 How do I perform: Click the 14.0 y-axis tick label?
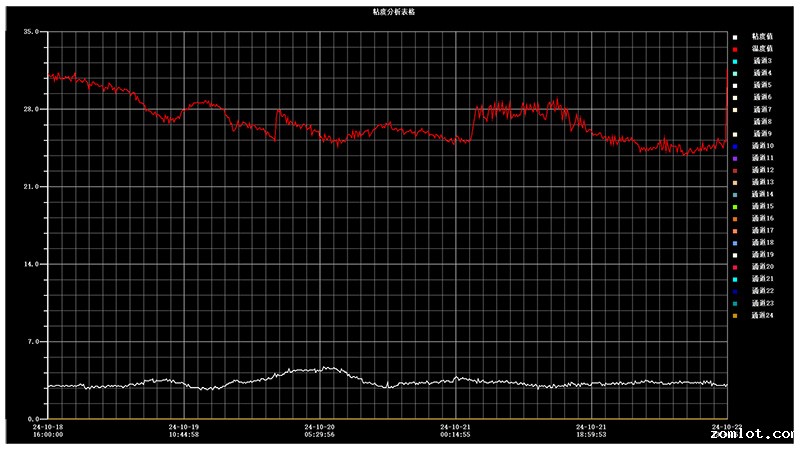click(30, 264)
